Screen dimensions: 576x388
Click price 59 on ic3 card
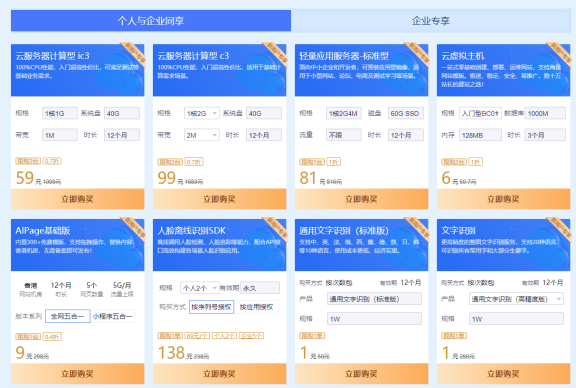coord(25,178)
